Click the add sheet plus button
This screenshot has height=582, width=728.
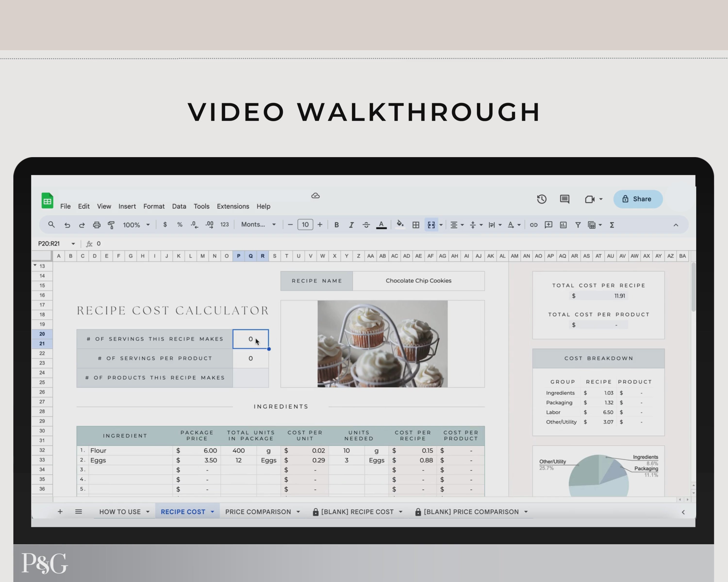point(60,512)
